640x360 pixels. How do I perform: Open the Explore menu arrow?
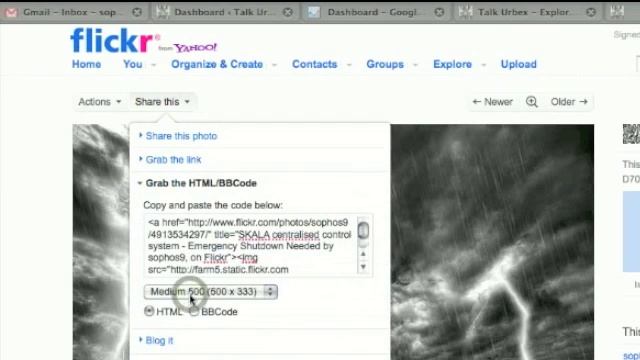coord(484,64)
